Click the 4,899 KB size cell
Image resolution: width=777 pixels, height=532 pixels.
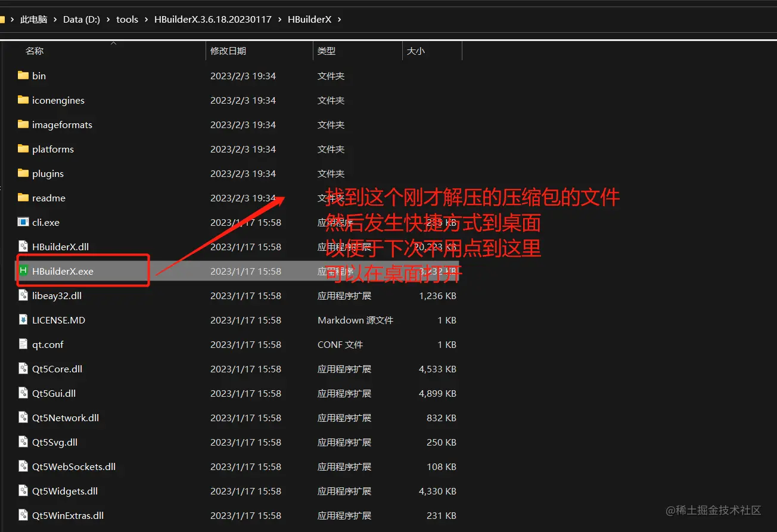[437, 393]
